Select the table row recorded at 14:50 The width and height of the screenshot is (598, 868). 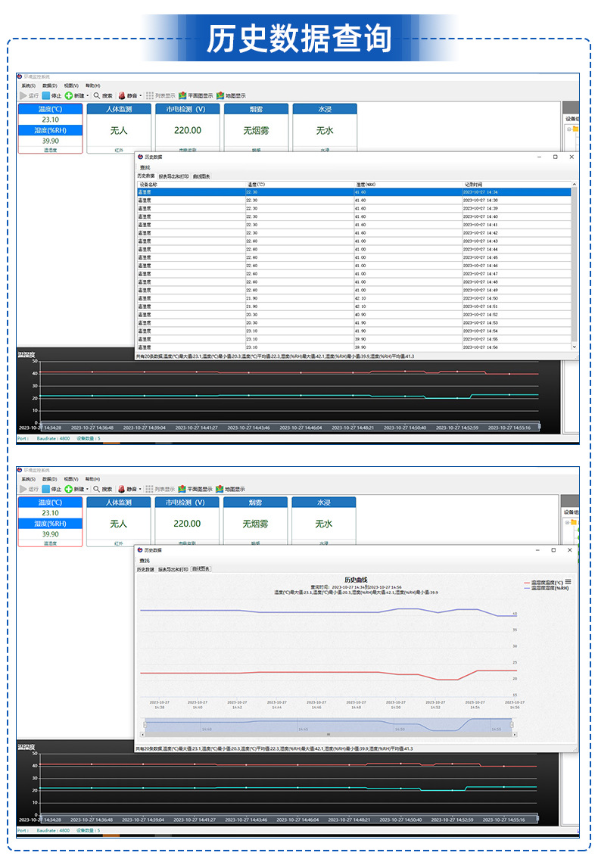pyautogui.click(x=354, y=298)
